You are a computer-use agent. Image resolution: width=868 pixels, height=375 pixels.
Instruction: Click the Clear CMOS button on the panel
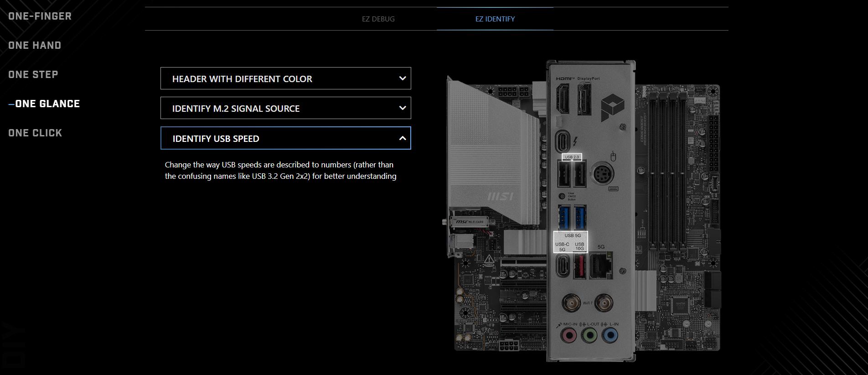(562, 196)
